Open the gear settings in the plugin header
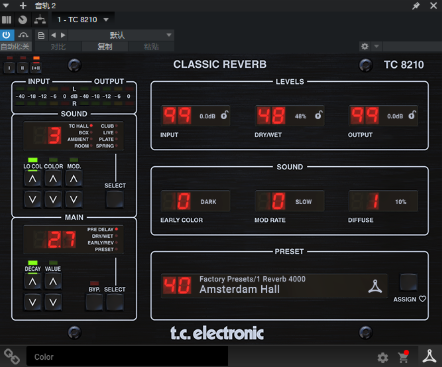Image resolution: width=442 pixels, height=367 pixels. tap(365, 46)
